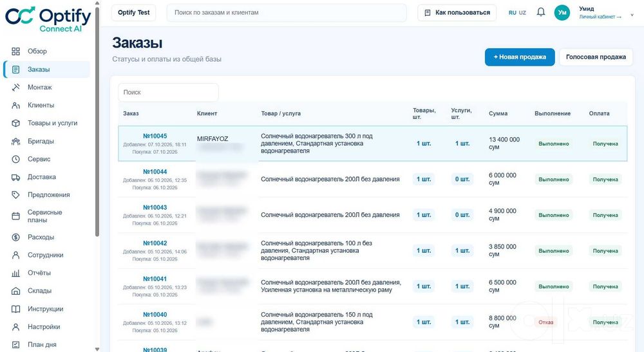Click the Бригады team icon

tap(15, 141)
